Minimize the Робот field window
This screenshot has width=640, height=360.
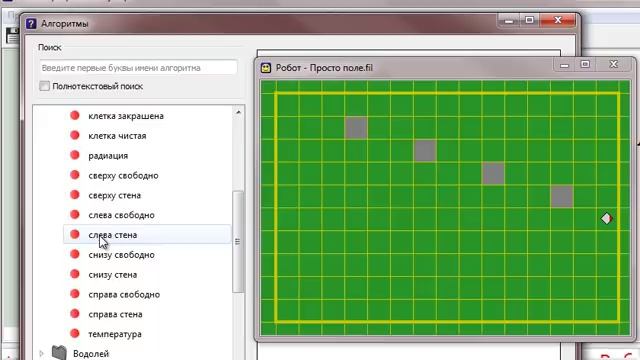(564, 65)
